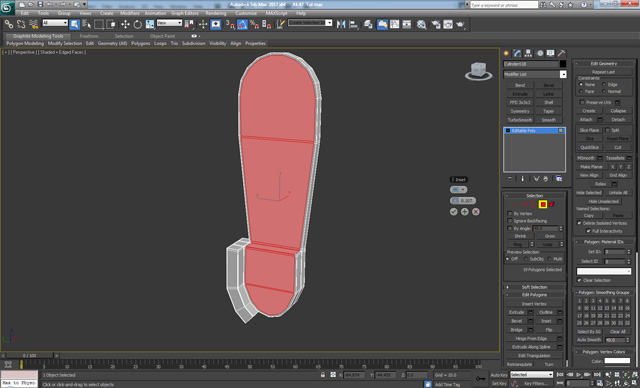This screenshot has height=388, width=640.
Task: Enable By Angle checkbox
Action: pos(509,228)
